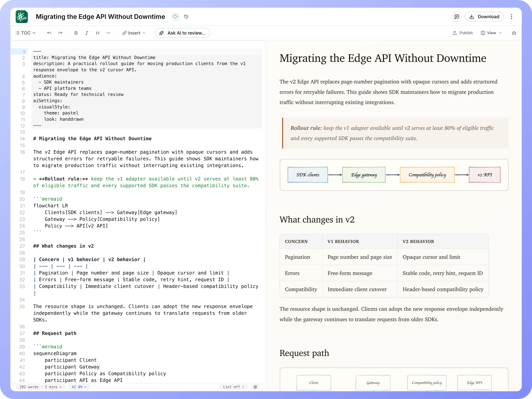
Task: Expand the 292 words reading time stats
Action: pos(40,387)
